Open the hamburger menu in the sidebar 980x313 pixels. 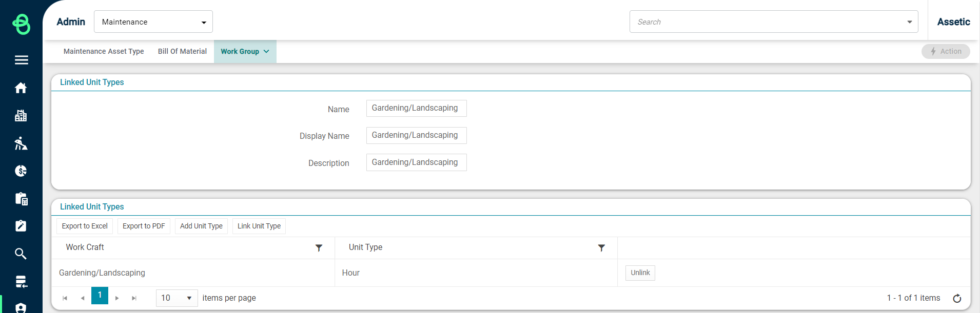pos(21,60)
